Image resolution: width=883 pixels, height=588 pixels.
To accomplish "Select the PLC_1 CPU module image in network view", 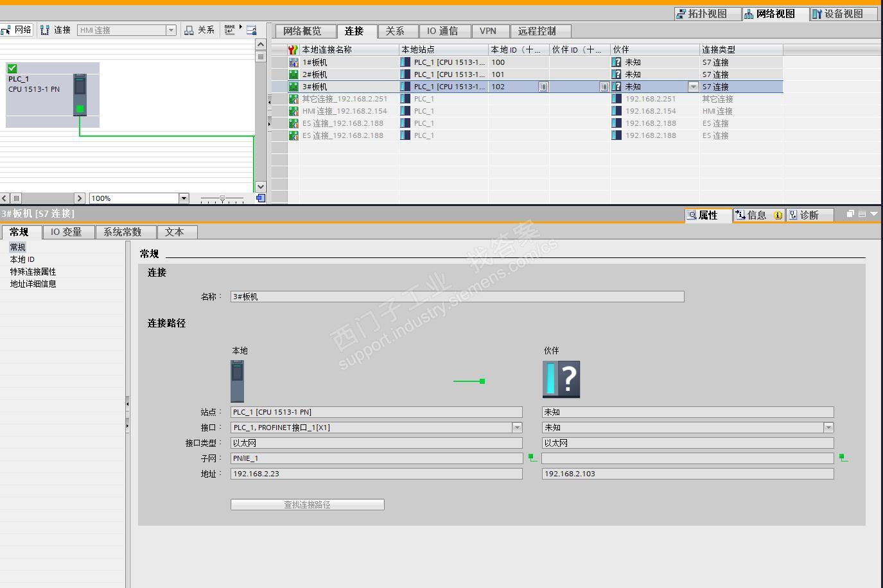I will [x=80, y=94].
